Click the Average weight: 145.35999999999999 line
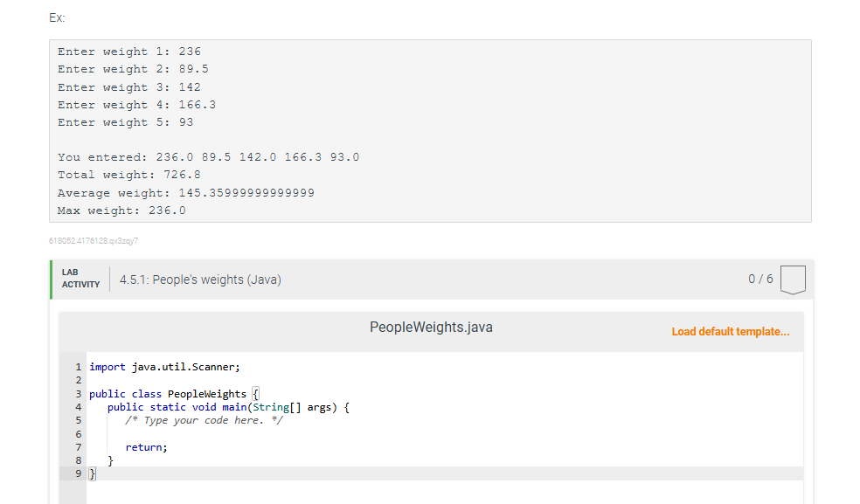 click(186, 193)
